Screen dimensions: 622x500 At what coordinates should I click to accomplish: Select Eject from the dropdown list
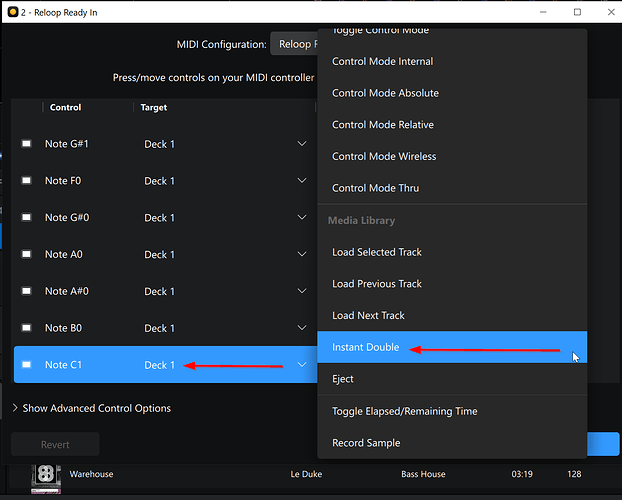click(x=343, y=379)
